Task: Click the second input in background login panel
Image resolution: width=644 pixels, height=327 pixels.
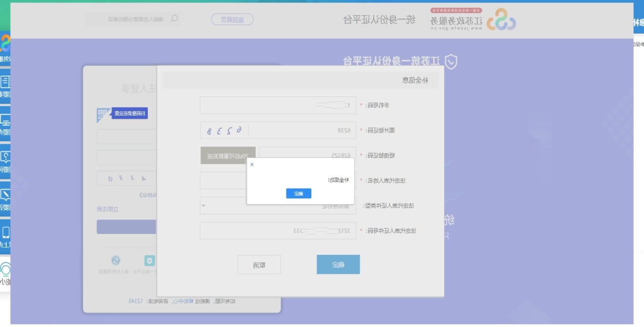Action: (x=126, y=157)
